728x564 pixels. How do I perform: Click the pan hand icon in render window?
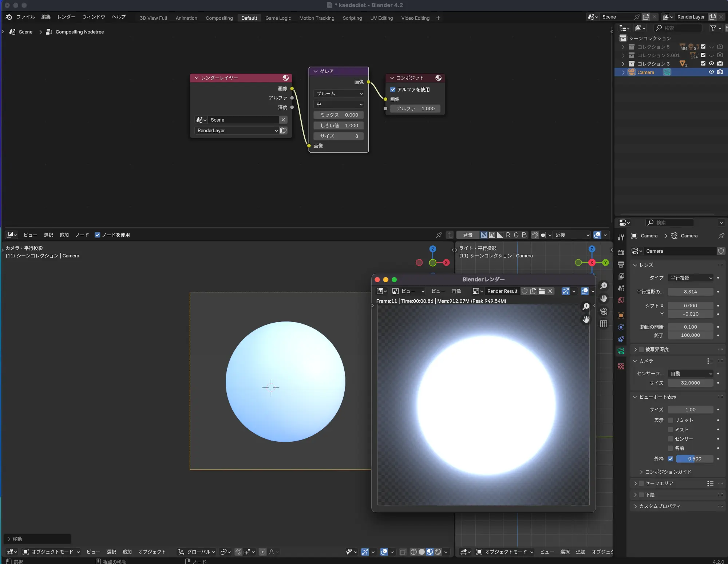586,319
